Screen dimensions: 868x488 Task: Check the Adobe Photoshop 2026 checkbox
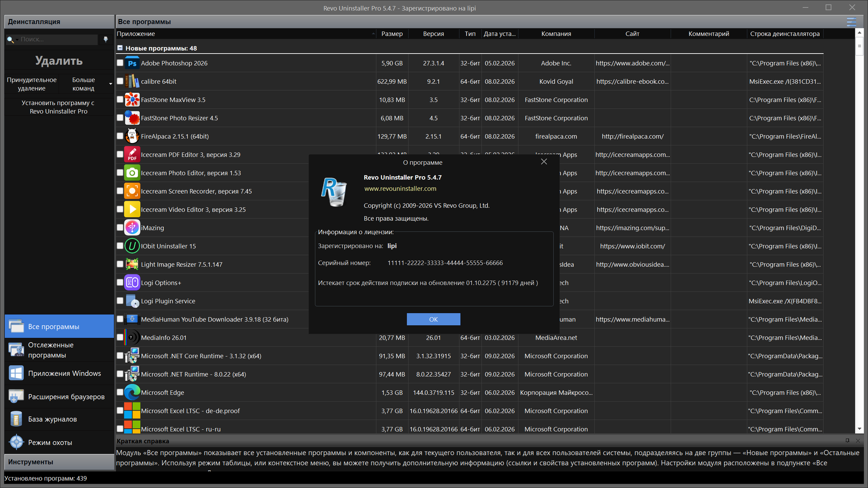pyautogui.click(x=120, y=63)
